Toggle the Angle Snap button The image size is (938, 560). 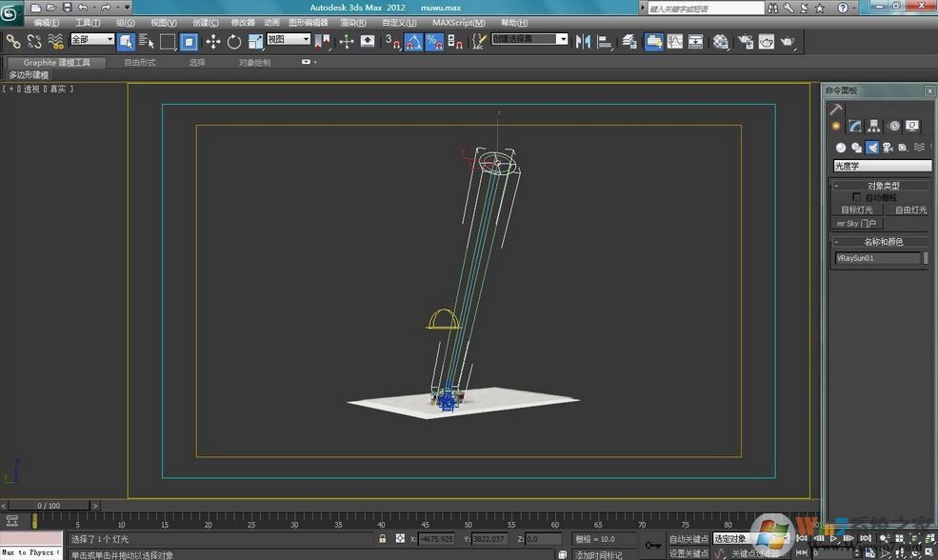[x=413, y=41]
